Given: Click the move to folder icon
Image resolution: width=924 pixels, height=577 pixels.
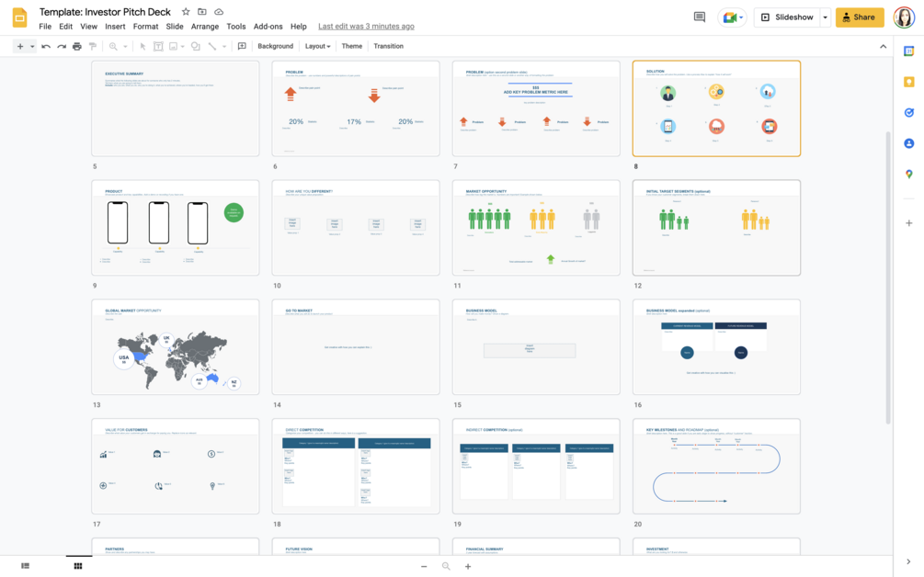Looking at the screenshot, I should (x=202, y=12).
